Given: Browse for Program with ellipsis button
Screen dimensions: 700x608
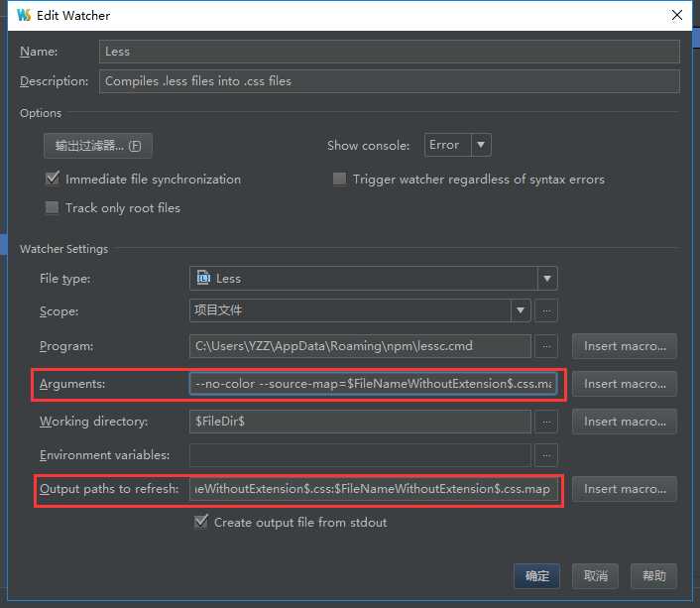Looking at the screenshot, I should (546, 346).
